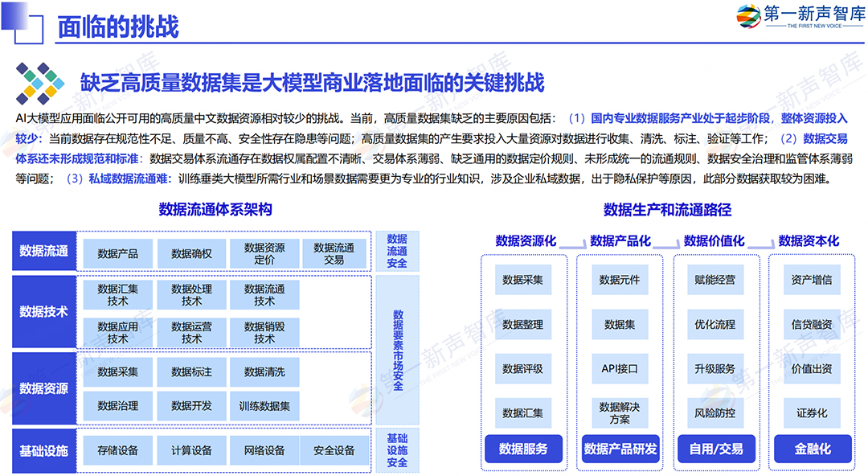Click the 数据采集 button

pos(521,280)
